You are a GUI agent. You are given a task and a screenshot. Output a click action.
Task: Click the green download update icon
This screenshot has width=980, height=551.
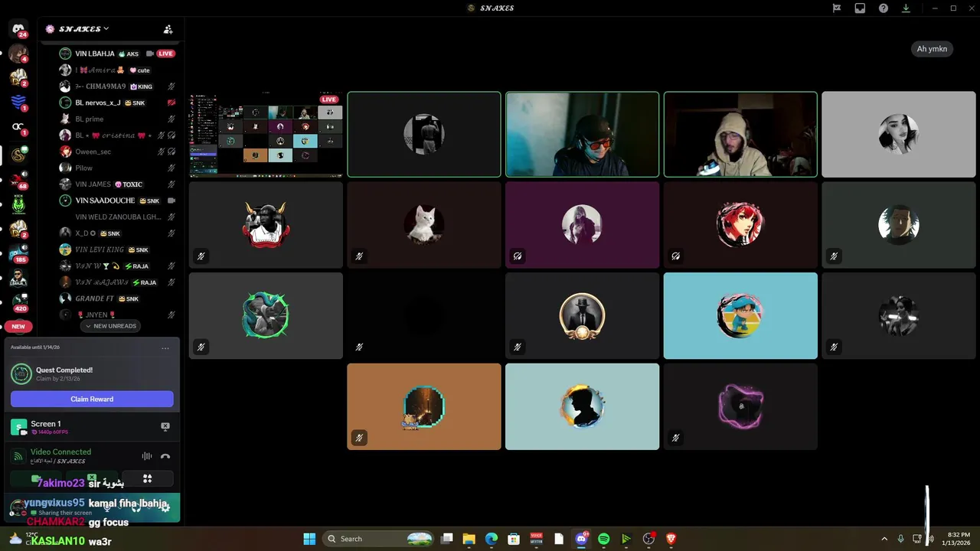(x=906, y=8)
